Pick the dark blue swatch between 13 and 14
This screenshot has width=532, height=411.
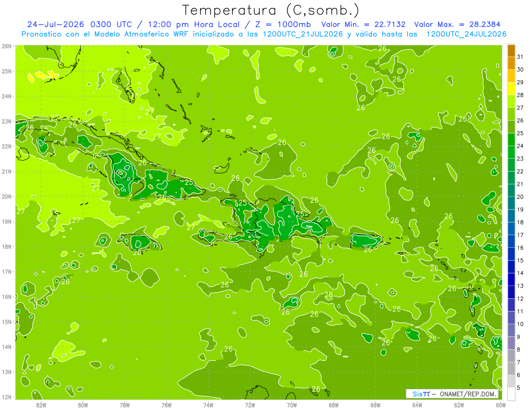pyautogui.click(x=511, y=279)
